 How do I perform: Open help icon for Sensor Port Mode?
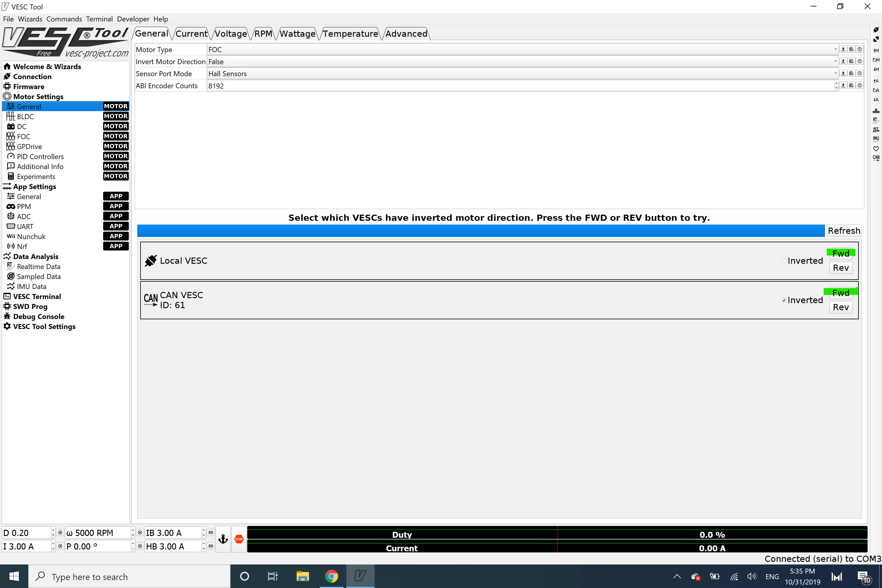pos(859,73)
